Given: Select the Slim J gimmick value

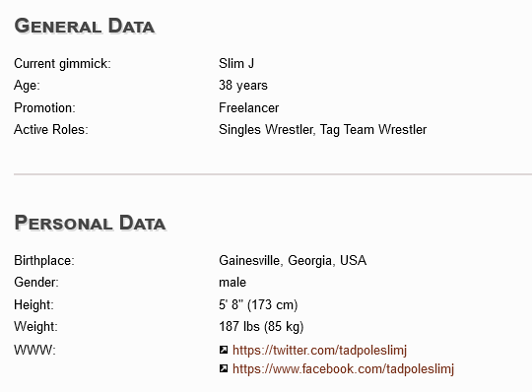Looking at the screenshot, I should 236,63.
